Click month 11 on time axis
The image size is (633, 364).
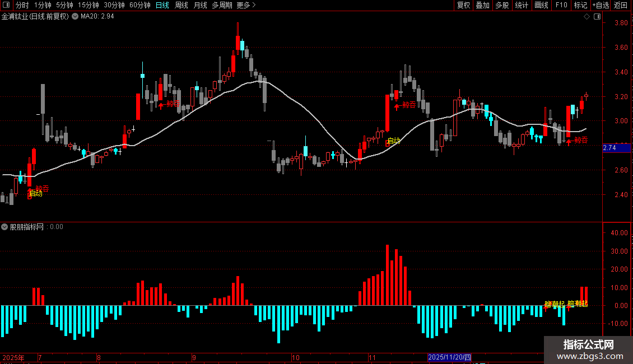tap(372, 357)
